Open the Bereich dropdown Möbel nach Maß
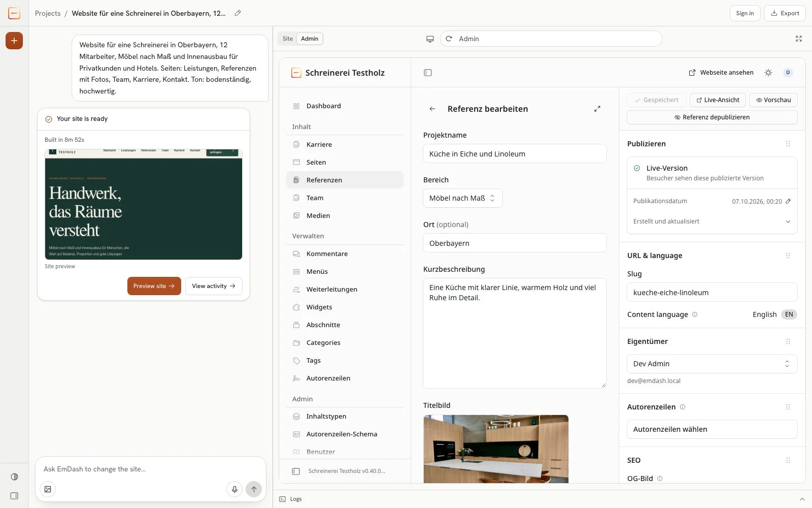Screen dimensions: 812x508 463,198
